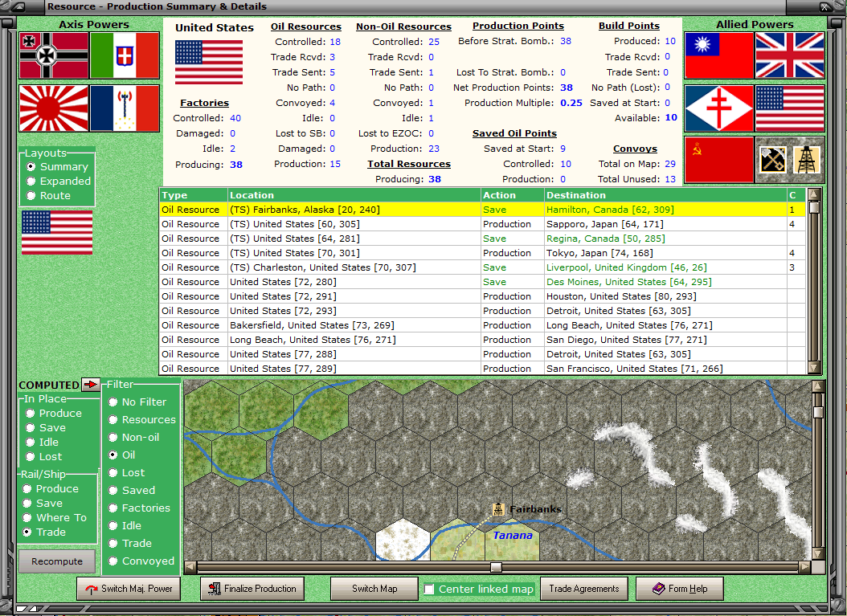Set filter to Non-oil
Viewport: 847px width, 616px height.
point(113,438)
